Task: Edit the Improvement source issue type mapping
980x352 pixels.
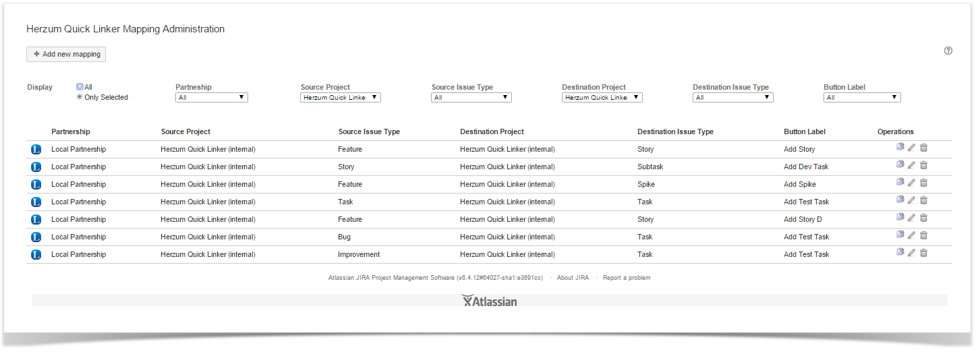Action: (911, 253)
